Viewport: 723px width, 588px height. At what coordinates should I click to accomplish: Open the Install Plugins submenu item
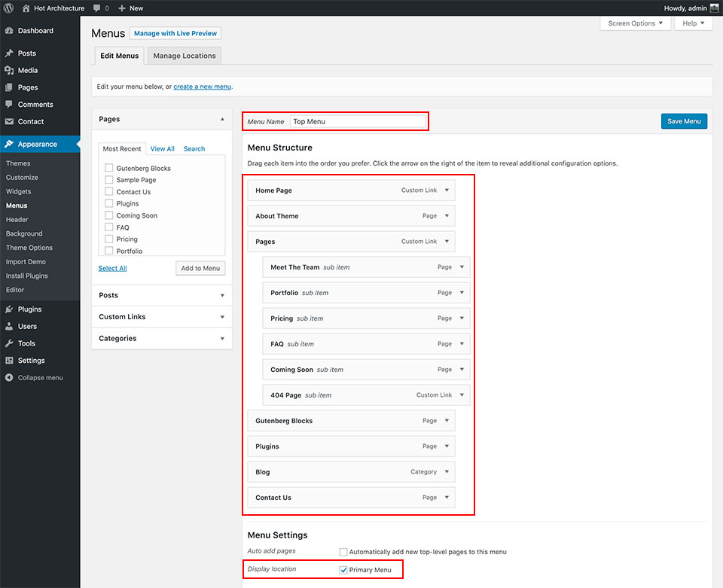[x=27, y=276]
